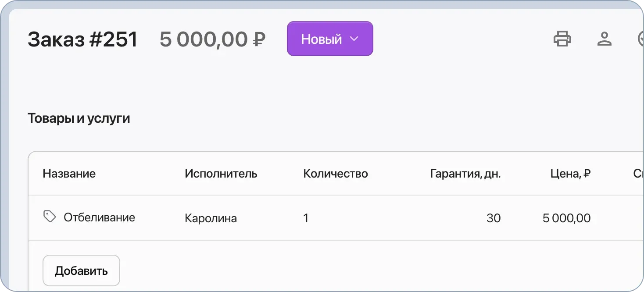This screenshot has width=644, height=292.
Task: Click the quantity value 1 in the row
Action: 306,217
